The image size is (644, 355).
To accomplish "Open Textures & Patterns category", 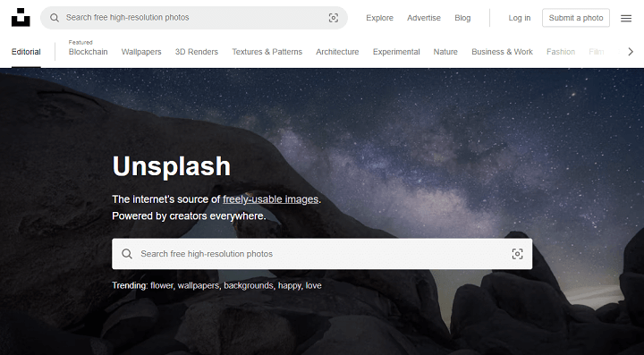I will (267, 52).
